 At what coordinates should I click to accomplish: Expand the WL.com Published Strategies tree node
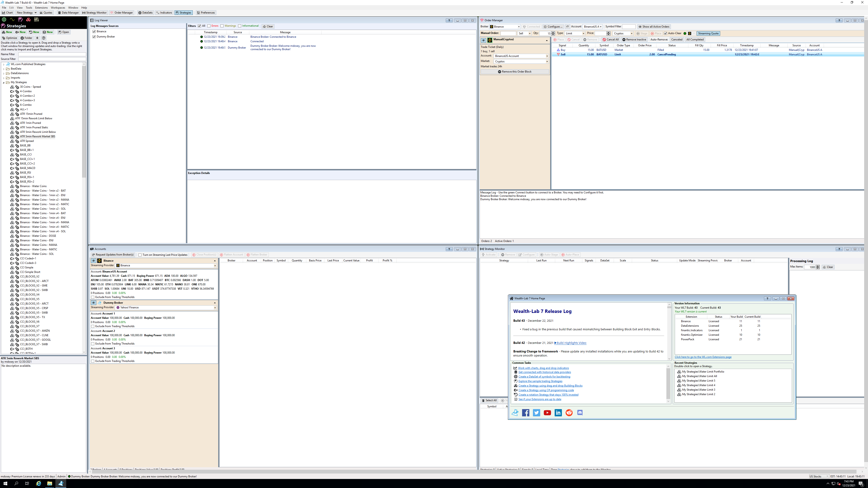click(4, 64)
